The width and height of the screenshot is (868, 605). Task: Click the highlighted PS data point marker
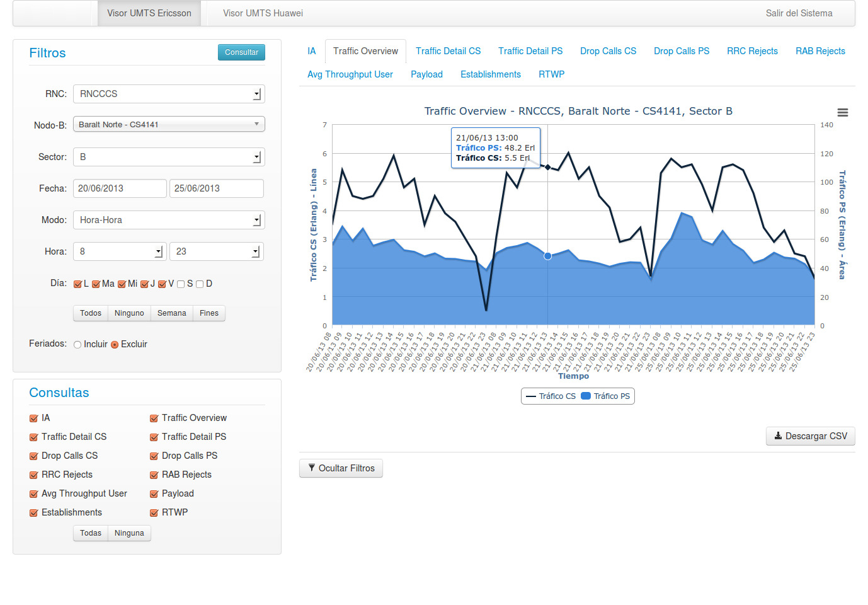547,256
